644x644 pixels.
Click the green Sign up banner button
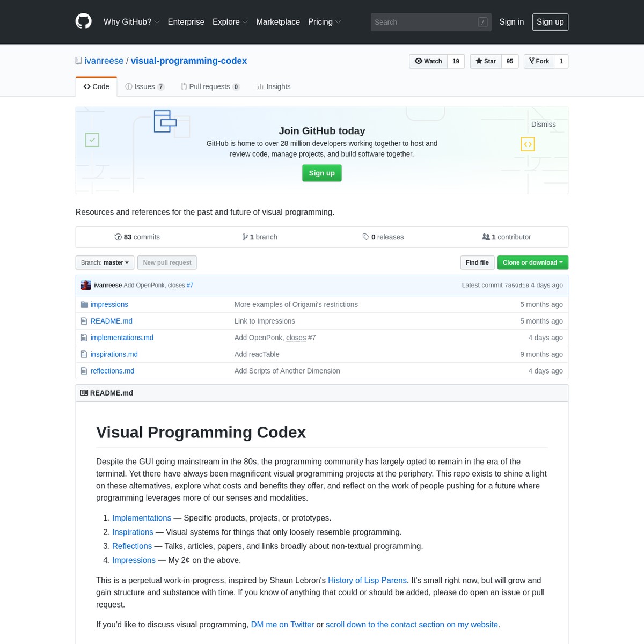point(322,173)
